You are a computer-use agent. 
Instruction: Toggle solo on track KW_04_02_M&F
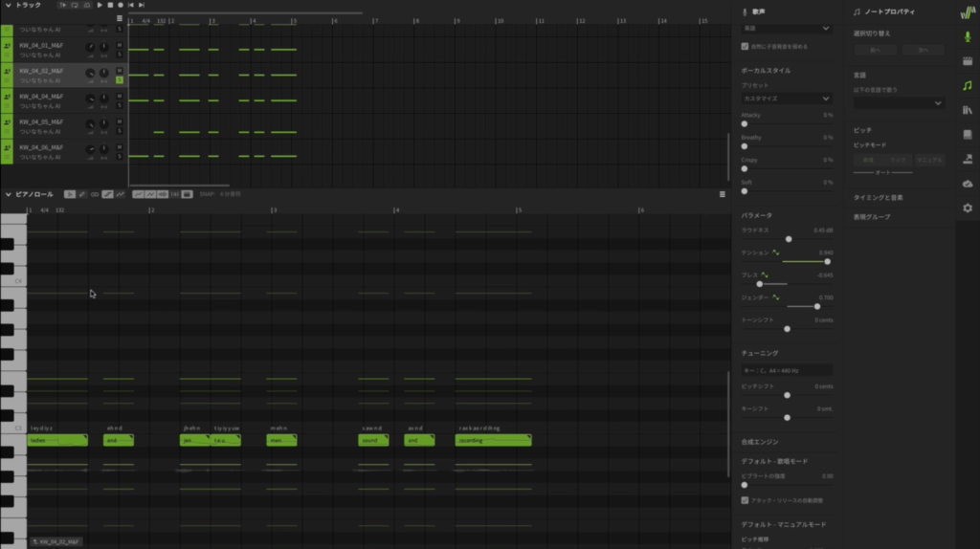pyautogui.click(x=120, y=80)
